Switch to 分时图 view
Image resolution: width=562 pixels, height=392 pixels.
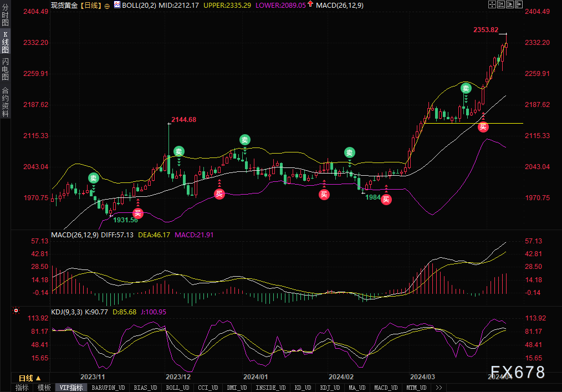point(5,16)
